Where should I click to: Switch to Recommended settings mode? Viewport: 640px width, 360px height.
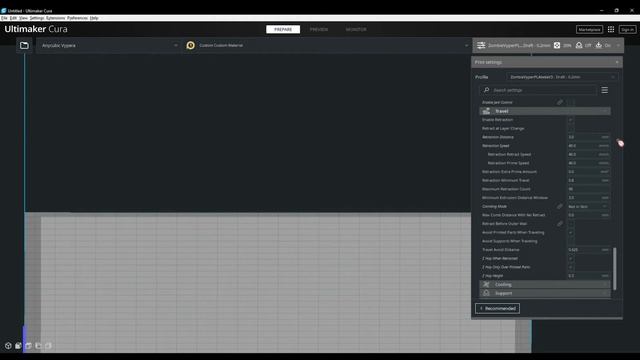point(497,309)
